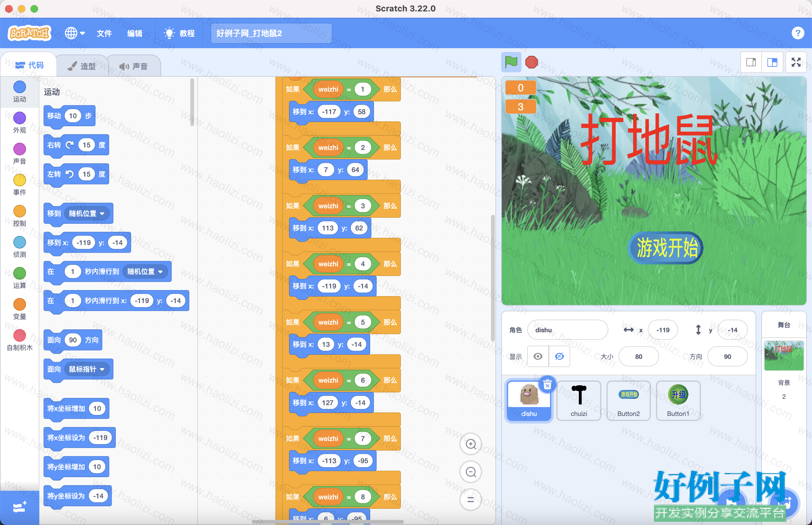This screenshot has width=812, height=525.
Task: Select the 运动 block category
Action: click(19, 92)
